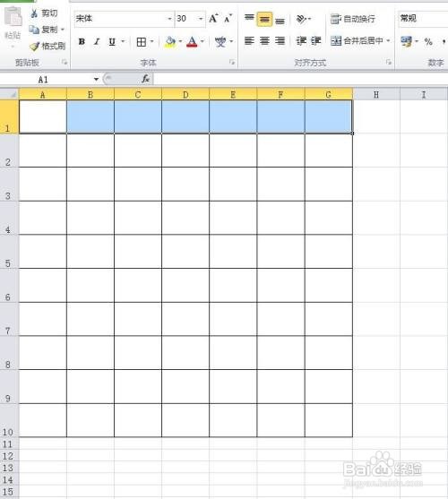Open the fill color dropdown arrow

coord(180,42)
